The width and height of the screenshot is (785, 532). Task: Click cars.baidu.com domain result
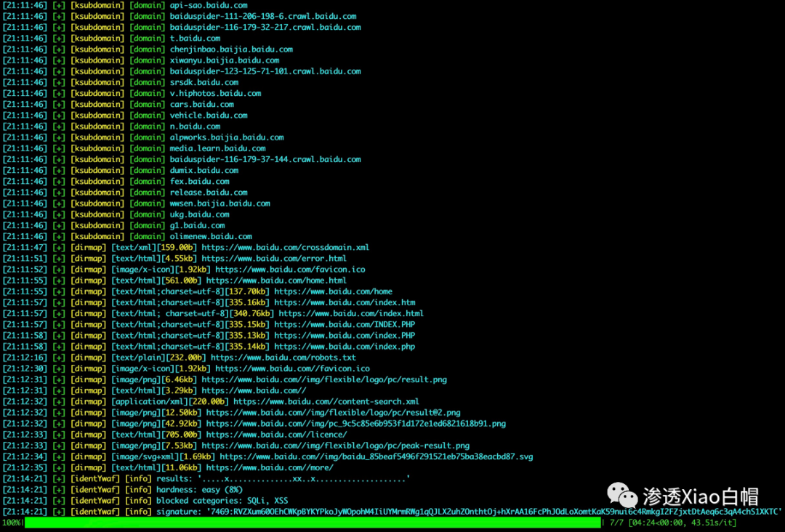point(202,104)
